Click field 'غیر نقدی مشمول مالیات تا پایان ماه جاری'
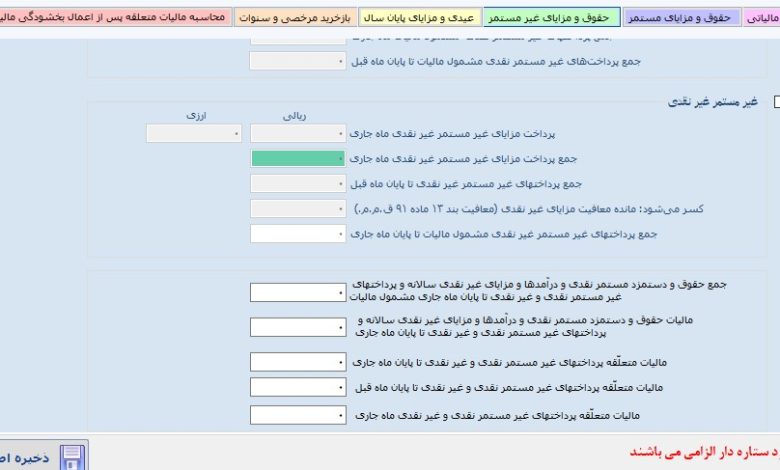The width and height of the screenshot is (780, 470). point(297,234)
